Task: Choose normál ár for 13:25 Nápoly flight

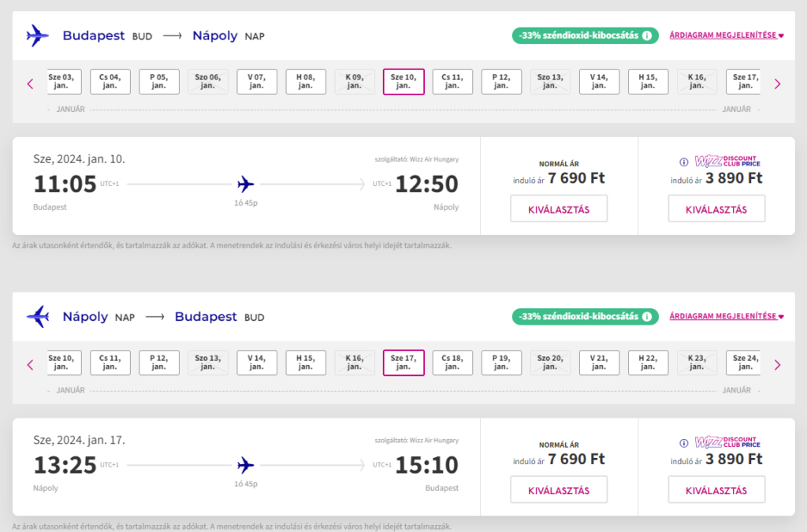Action: [559, 490]
